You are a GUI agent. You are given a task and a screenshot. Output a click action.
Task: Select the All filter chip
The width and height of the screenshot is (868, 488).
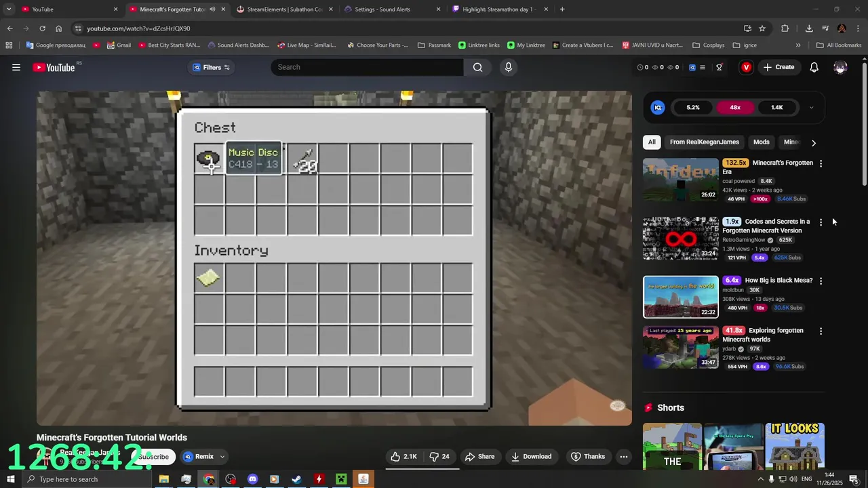(652, 142)
